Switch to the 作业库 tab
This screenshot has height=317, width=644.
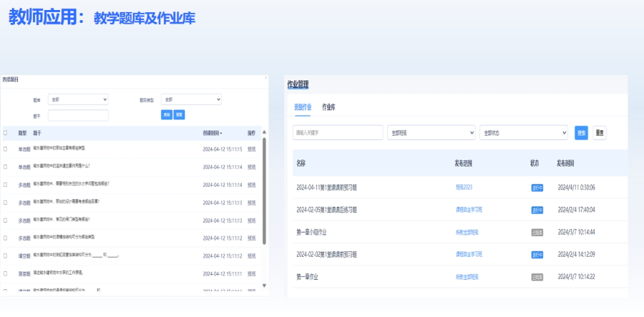point(329,107)
